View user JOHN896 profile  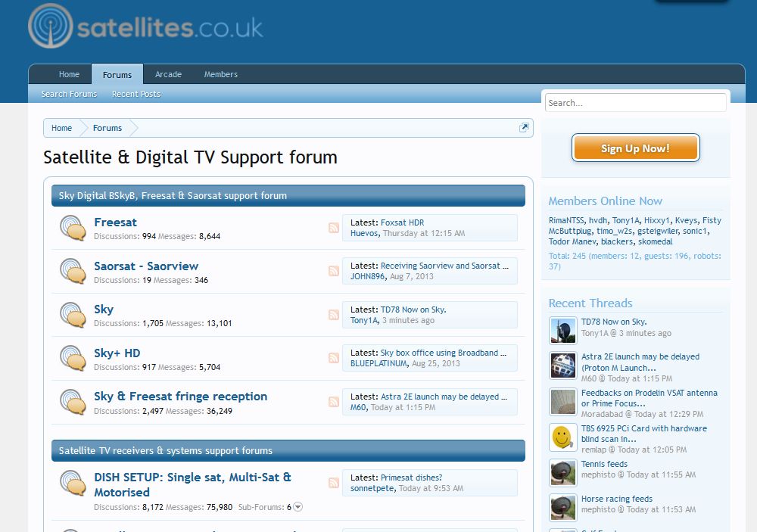(x=367, y=276)
